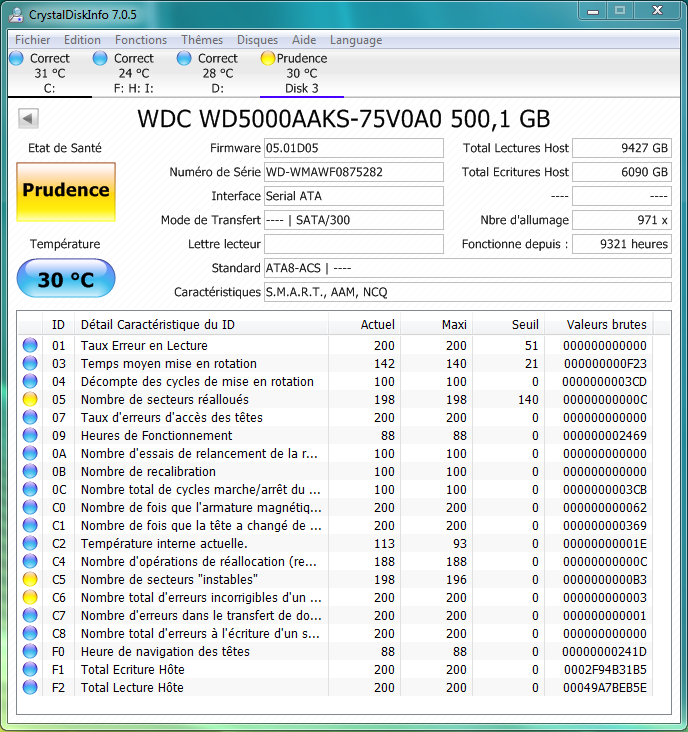Viewport: 688px width, 732px height.
Task: Click blue status icon for drive D:
Action: coord(184,58)
